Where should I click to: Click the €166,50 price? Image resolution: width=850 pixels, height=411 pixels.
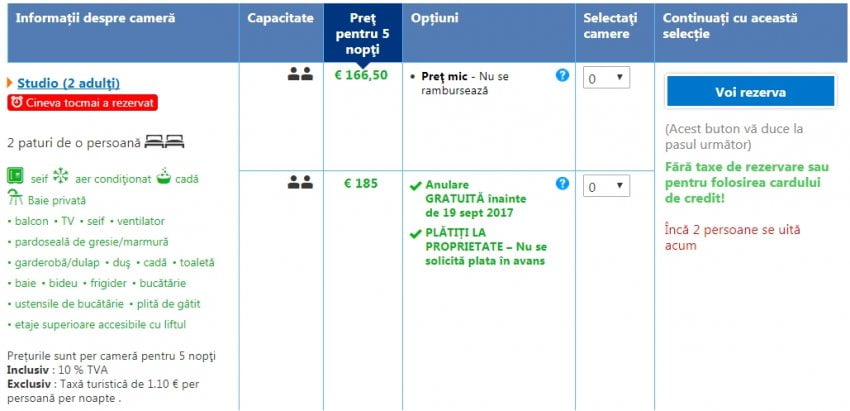tap(364, 75)
